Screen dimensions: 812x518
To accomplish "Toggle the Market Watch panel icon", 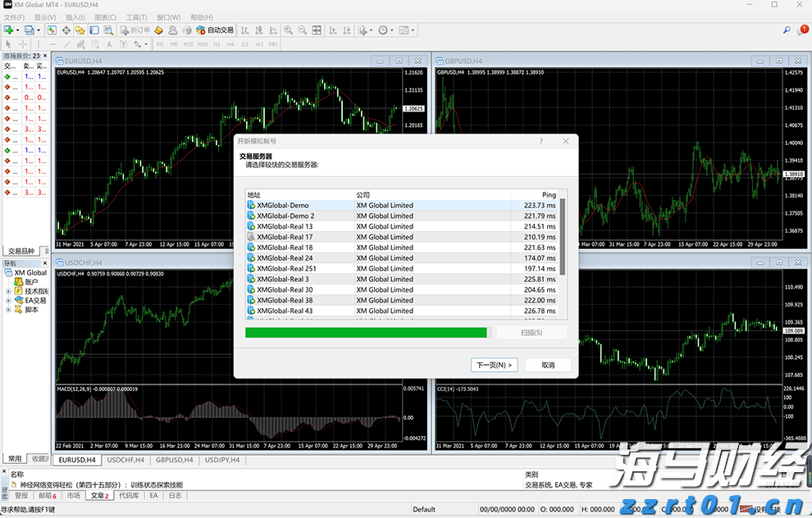I will point(52,30).
